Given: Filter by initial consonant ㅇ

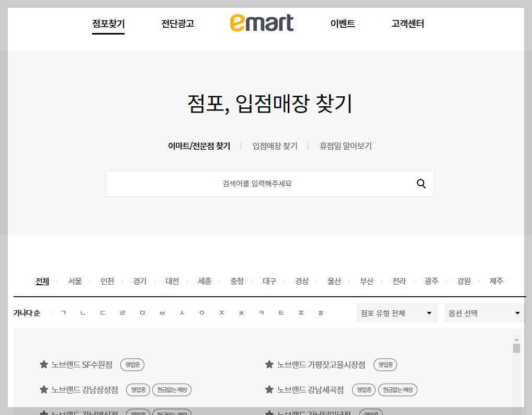Looking at the screenshot, I should [x=202, y=313].
